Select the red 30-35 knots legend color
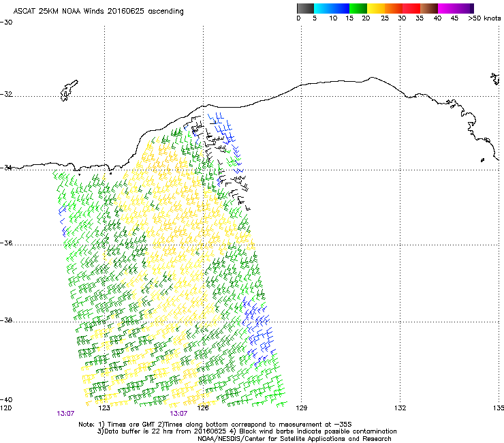This screenshot has height=443, width=504. tap(411, 8)
